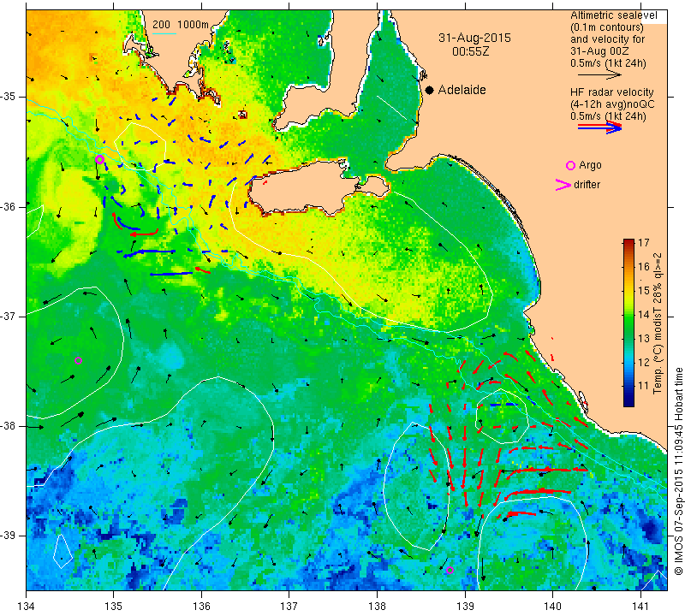Click the long red radar arrow near 140, -38.4

click(547, 470)
